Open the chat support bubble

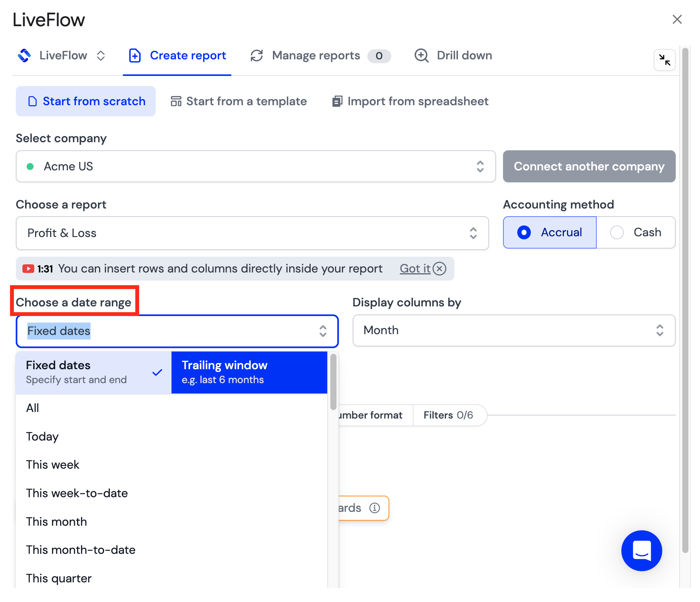[641, 550]
